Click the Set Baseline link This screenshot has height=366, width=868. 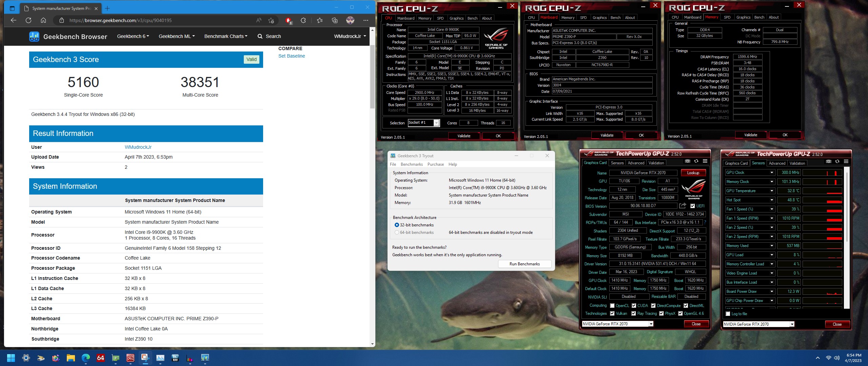[x=292, y=56]
